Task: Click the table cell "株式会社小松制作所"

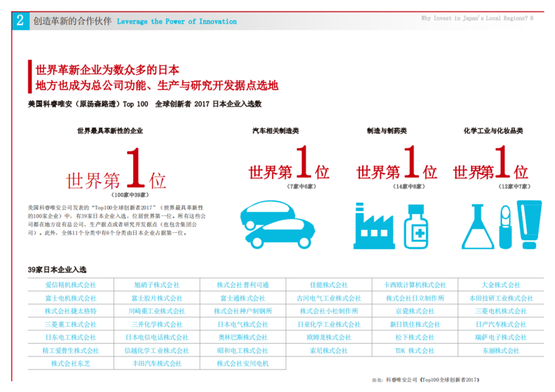Action: tap(329, 311)
